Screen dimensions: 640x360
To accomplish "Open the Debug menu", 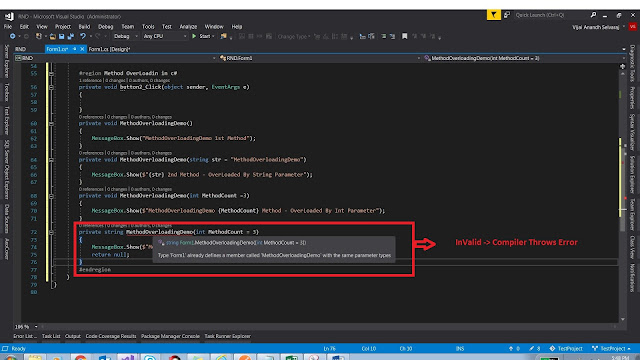I will coord(105,27).
